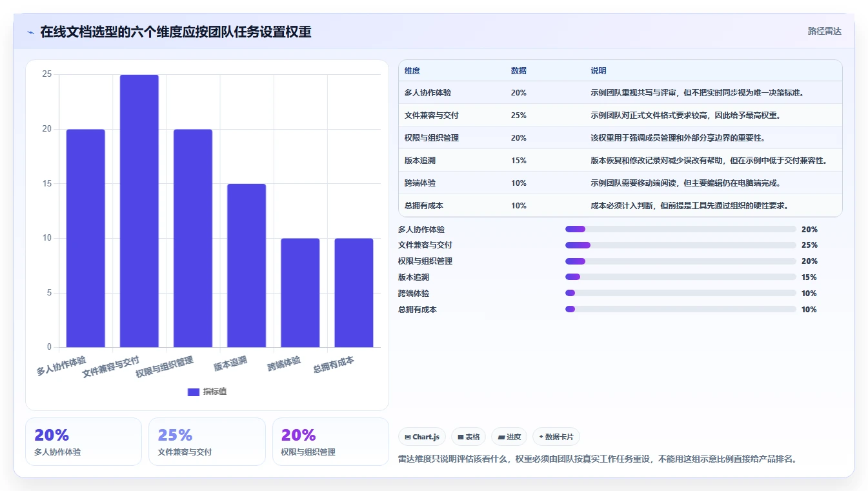Click the footer note starting 雷达维度只说明
Viewport: 868px width, 491px height.
tap(598, 459)
